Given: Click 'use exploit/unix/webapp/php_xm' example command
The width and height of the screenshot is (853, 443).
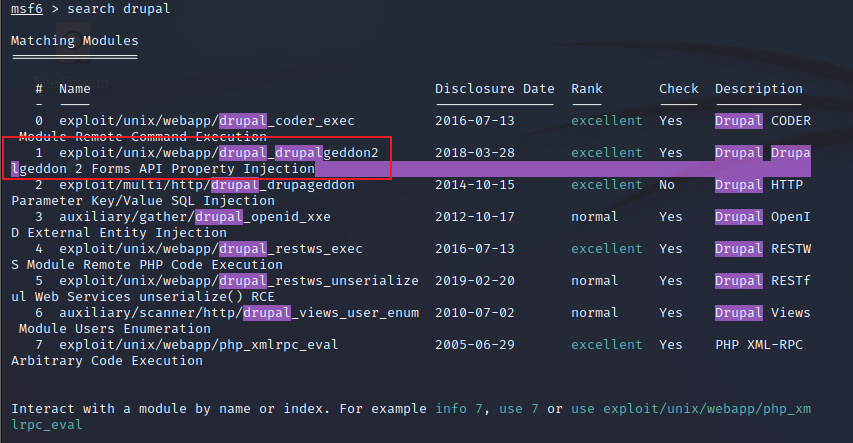Looking at the screenshot, I should click(690, 409).
